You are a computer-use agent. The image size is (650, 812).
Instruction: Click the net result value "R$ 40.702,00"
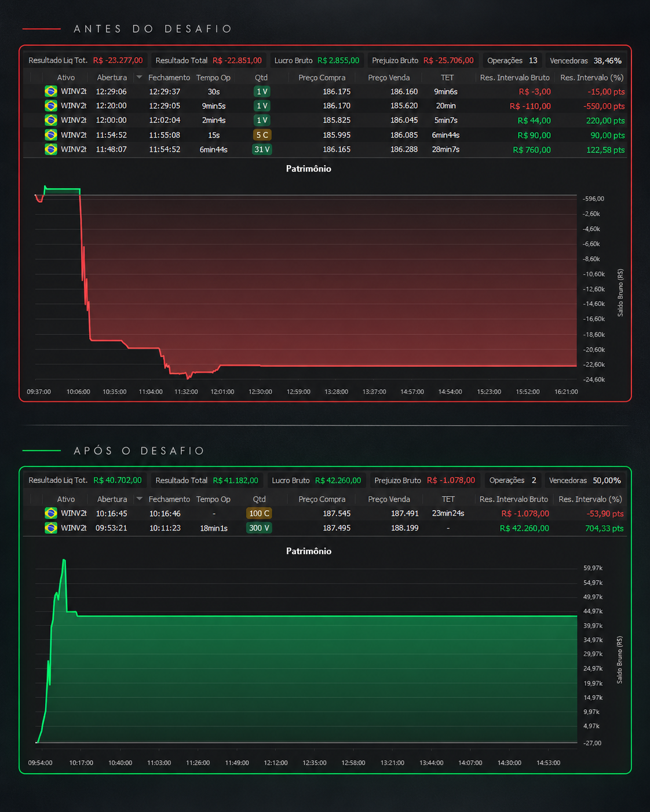pyautogui.click(x=118, y=480)
